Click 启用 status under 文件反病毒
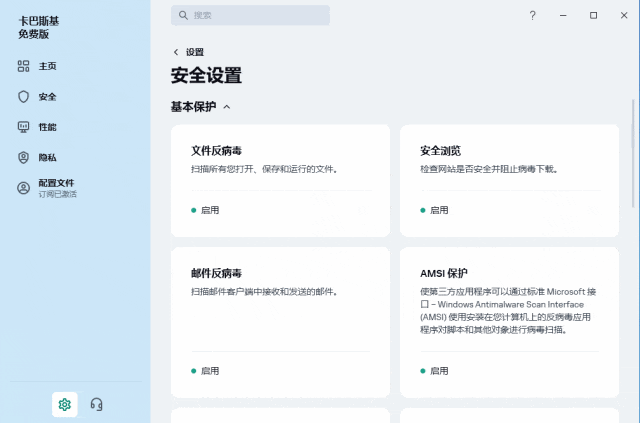The image size is (640, 423). click(x=205, y=210)
